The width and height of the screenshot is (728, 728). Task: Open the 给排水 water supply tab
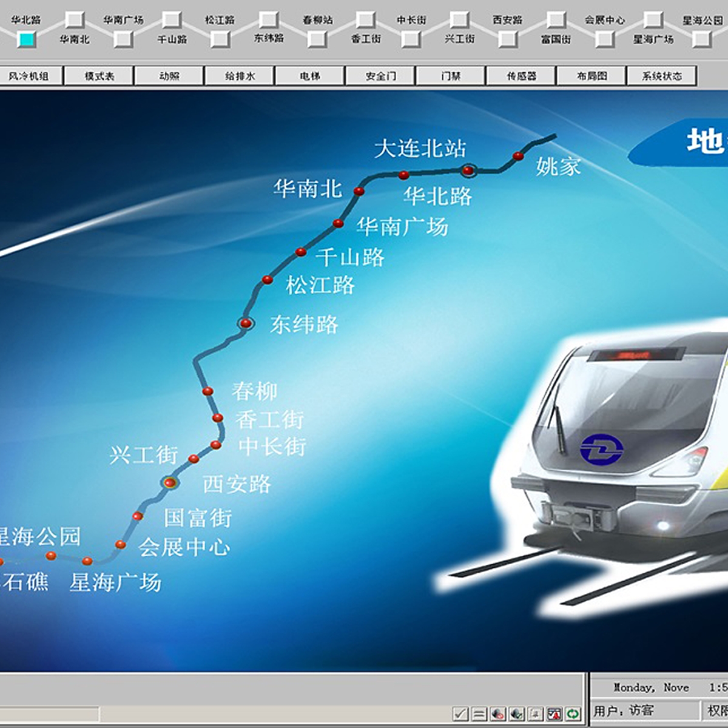240,76
